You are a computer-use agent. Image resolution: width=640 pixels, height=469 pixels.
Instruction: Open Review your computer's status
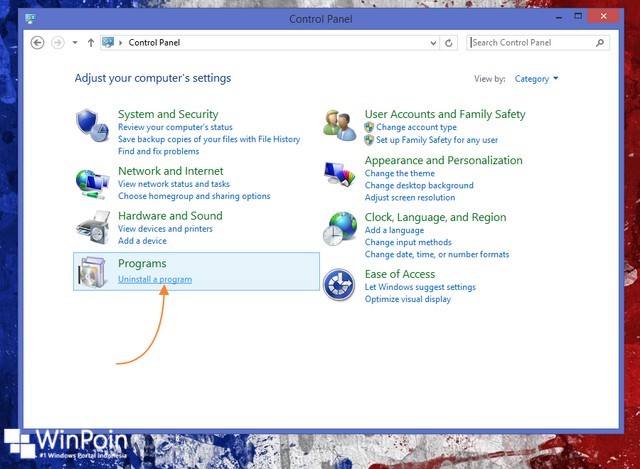click(x=175, y=127)
